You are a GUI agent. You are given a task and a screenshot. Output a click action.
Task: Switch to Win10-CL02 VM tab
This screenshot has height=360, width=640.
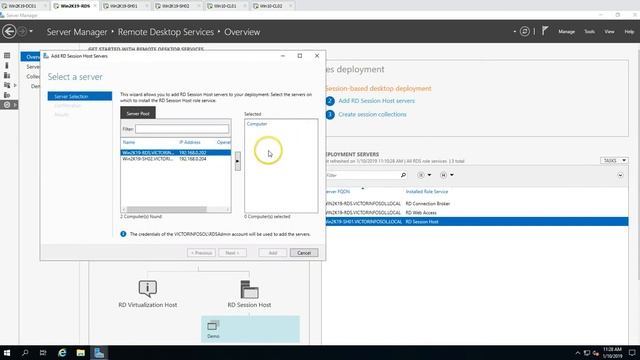point(271,6)
